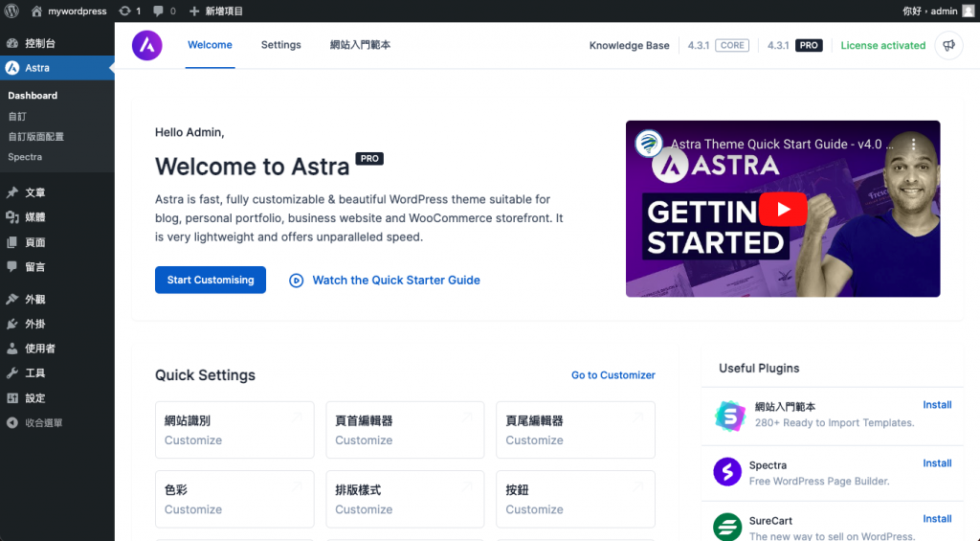
Task: Open the comments bubble in admin bar
Action: [x=159, y=11]
